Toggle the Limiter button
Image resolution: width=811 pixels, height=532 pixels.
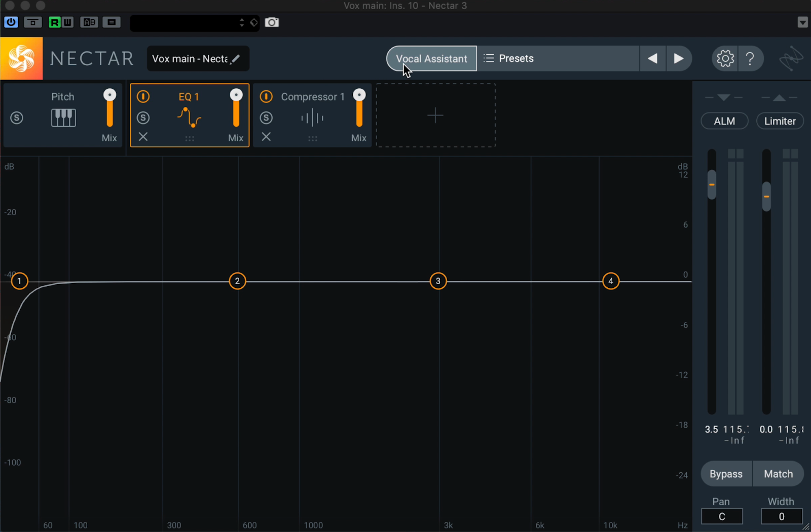pyautogui.click(x=780, y=121)
